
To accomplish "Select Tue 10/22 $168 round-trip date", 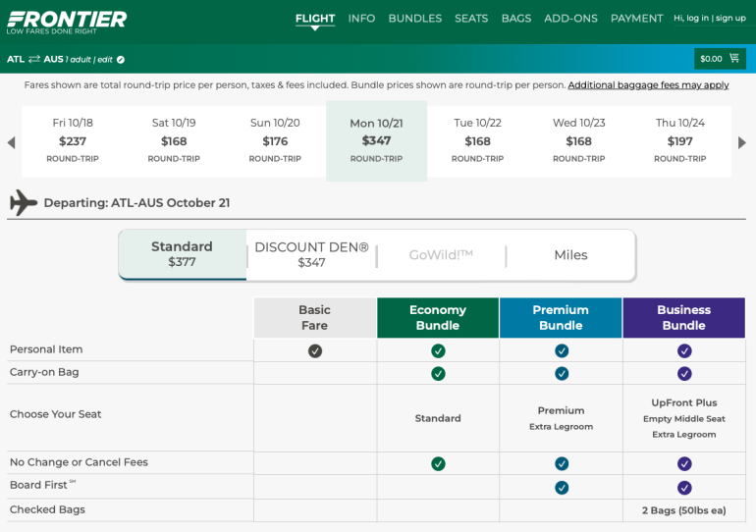I will coord(478,140).
